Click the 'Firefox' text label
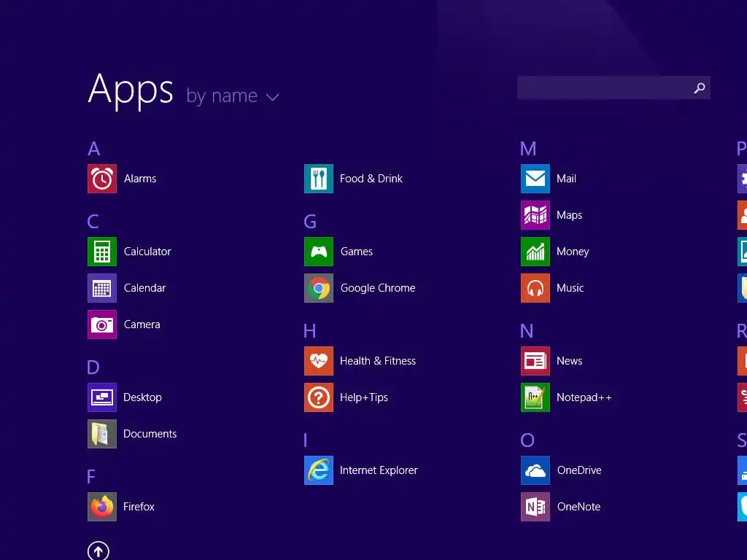Viewport: 747px width, 560px height. [139, 507]
